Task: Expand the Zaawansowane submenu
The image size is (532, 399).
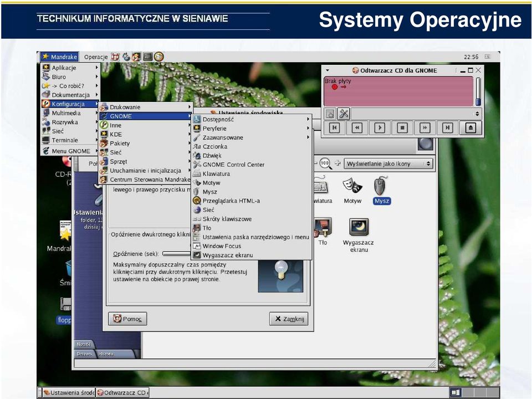Action: [252, 137]
